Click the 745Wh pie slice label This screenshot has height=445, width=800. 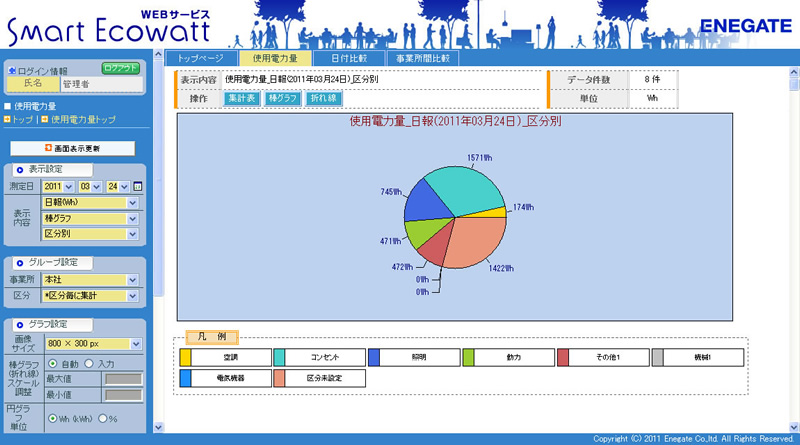tap(391, 192)
